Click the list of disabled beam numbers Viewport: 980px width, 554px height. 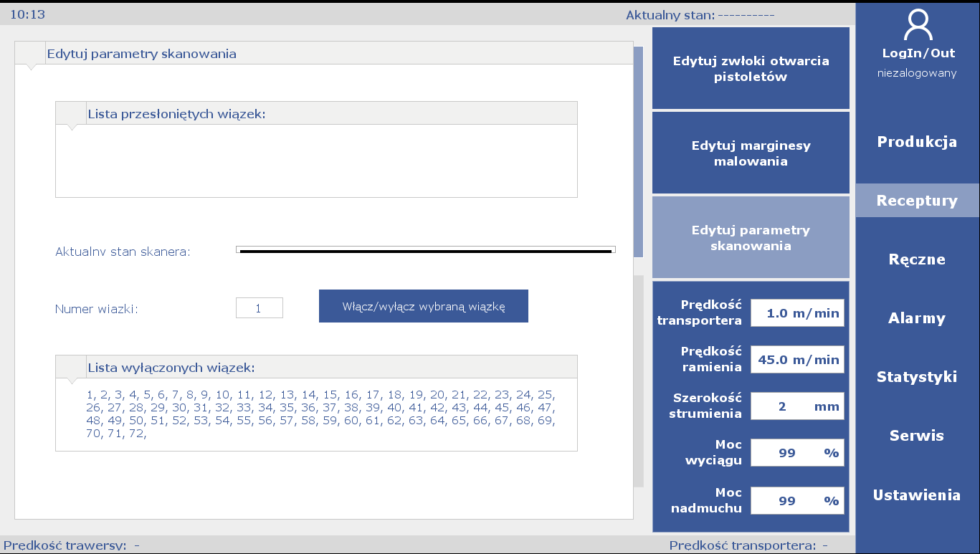click(x=320, y=414)
